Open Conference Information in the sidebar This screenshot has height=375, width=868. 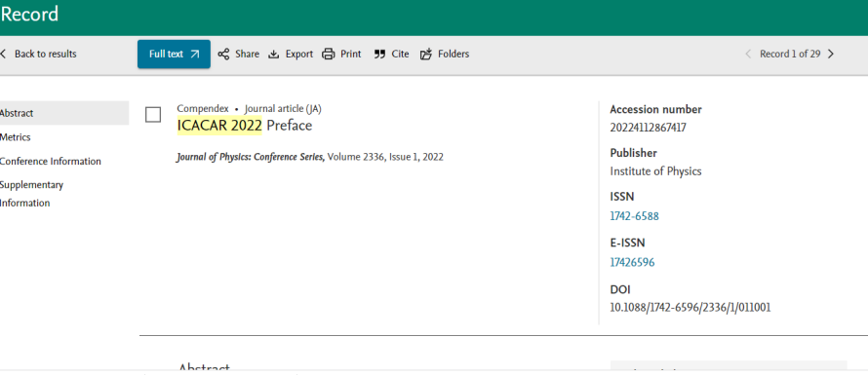point(51,162)
